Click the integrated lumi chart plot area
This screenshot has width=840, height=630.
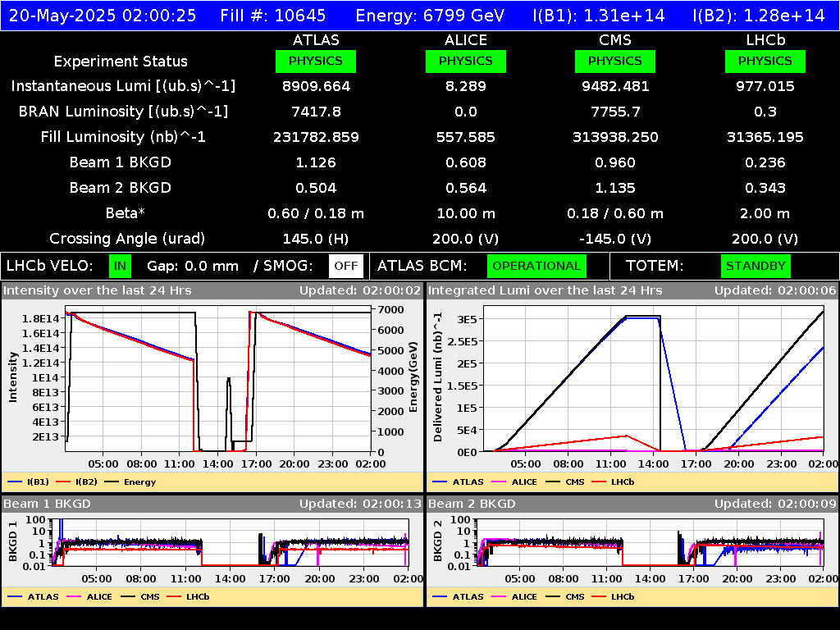coord(654,379)
